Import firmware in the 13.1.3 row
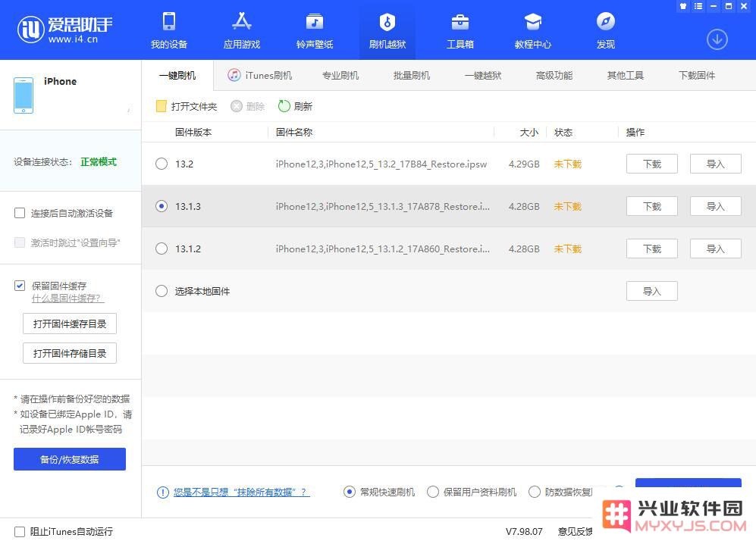 click(716, 206)
